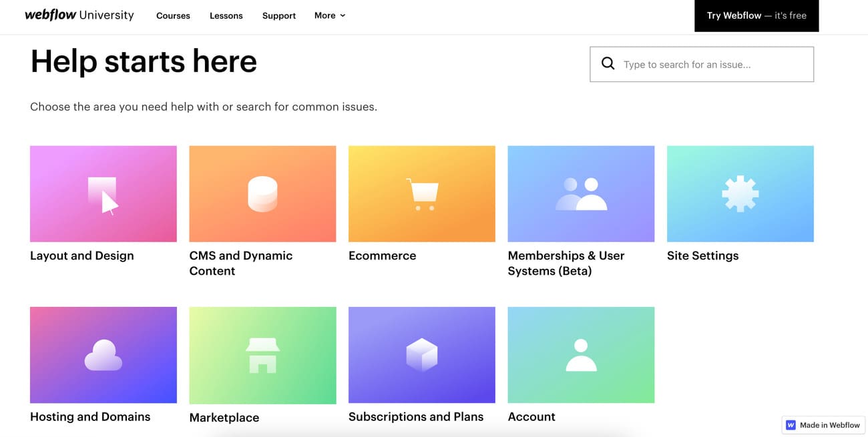Open Memberships & User Systems (Beta) link
This screenshot has height=437, width=868.
[x=566, y=263]
